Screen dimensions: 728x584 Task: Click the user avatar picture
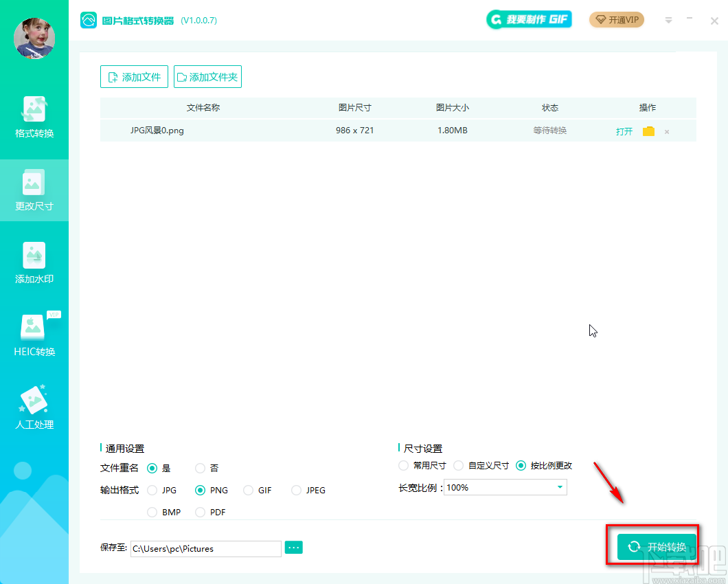(x=34, y=38)
